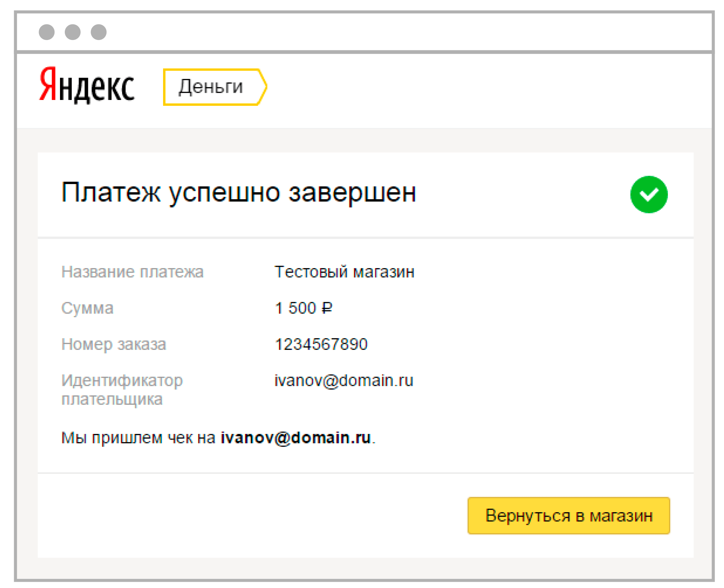Click the order number 1234567890
Image resolution: width=724 pixels, height=588 pixels.
[x=321, y=344]
